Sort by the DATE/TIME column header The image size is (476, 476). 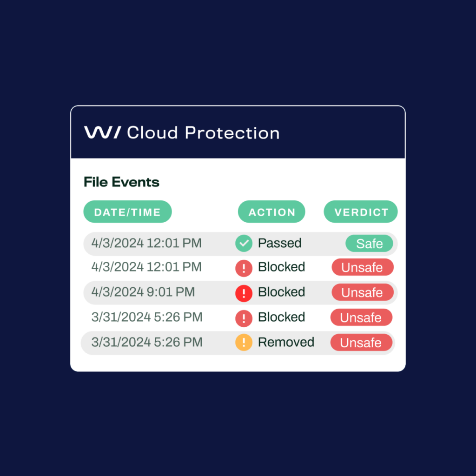coord(127,212)
